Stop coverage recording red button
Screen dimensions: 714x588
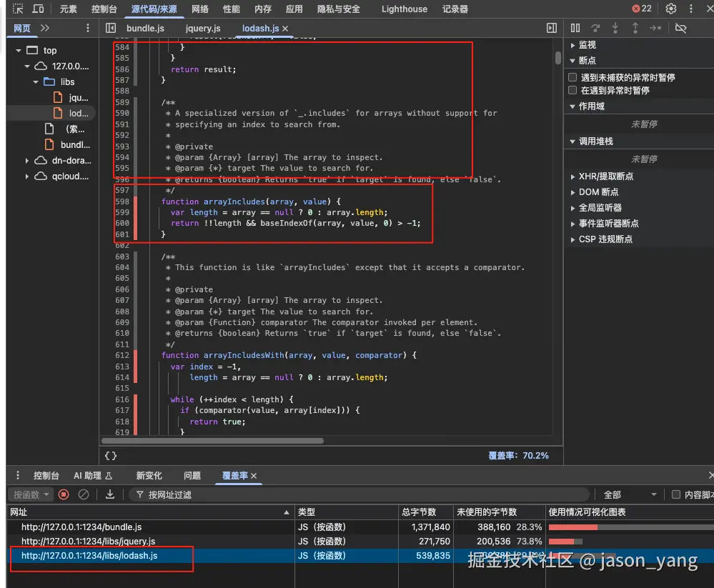coord(64,494)
